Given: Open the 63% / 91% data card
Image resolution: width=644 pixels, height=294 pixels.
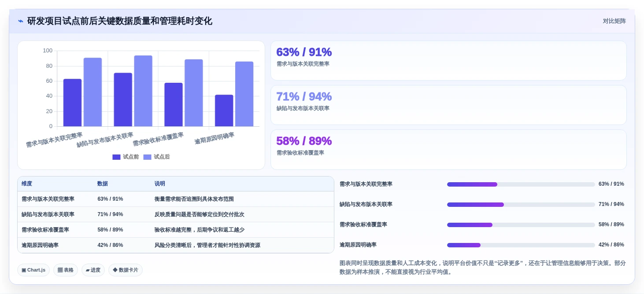Looking at the screenshot, I should 448,61.
